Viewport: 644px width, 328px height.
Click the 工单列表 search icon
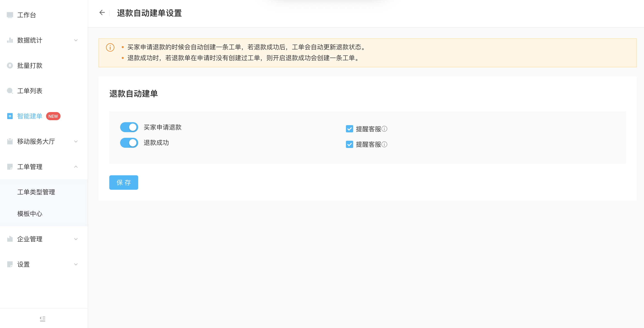tap(10, 91)
